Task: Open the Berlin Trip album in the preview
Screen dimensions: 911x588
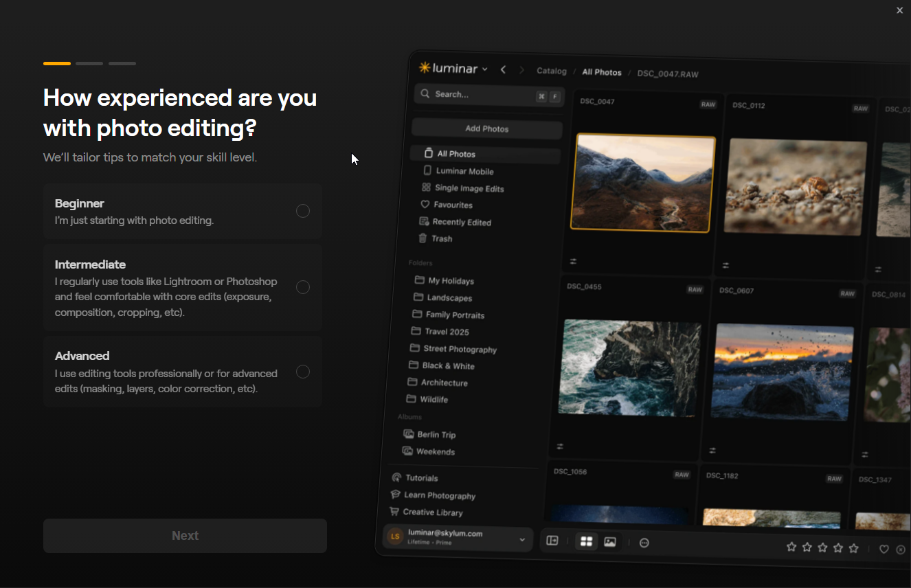Action: tap(429, 435)
